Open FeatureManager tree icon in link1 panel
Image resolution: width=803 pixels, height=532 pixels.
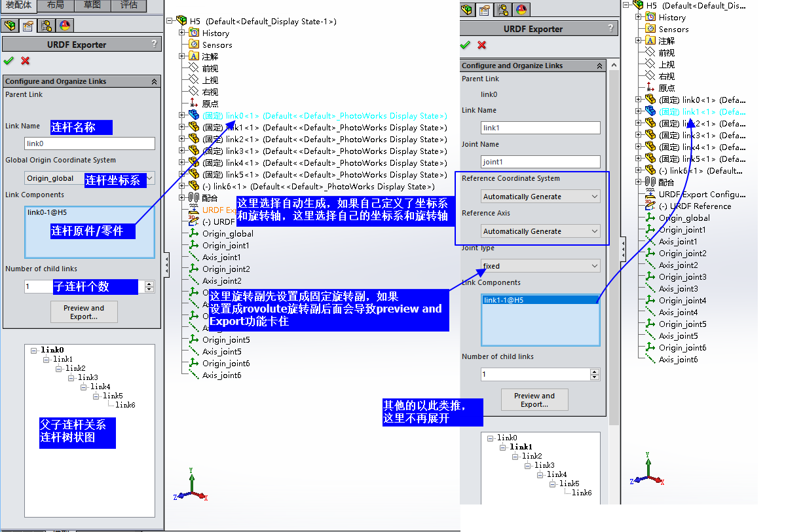click(x=467, y=10)
